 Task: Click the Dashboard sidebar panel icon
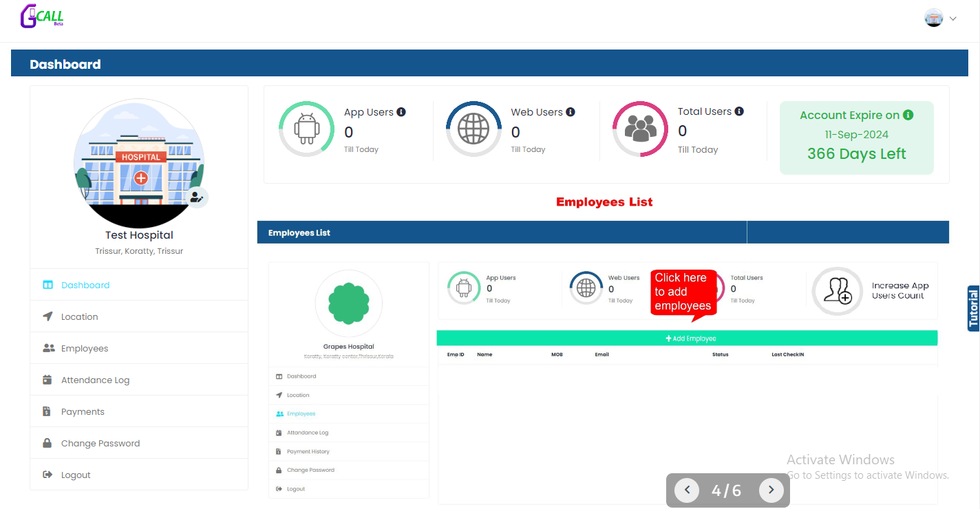(x=47, y=285)
